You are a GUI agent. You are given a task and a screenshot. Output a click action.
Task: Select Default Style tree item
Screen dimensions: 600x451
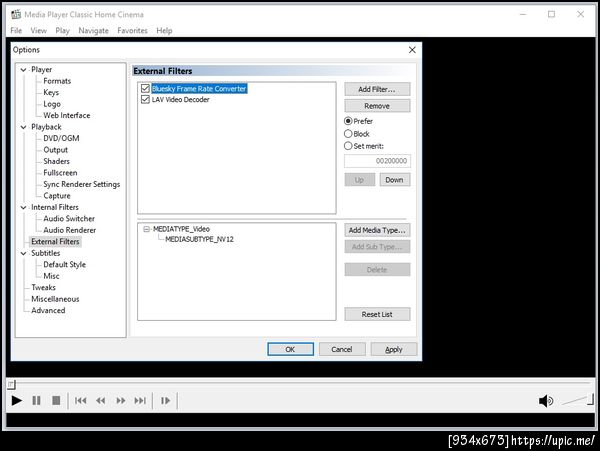(64, 265)
